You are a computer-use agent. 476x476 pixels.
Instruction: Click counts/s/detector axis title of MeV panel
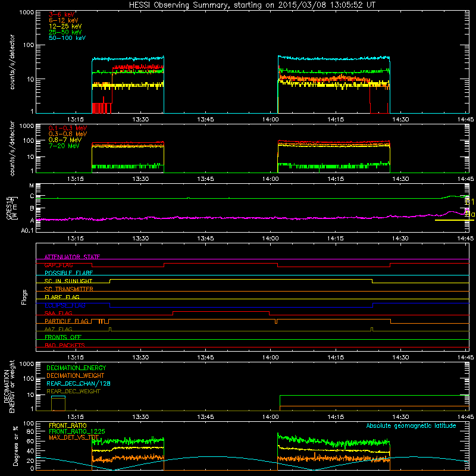[x=12, y=148]
